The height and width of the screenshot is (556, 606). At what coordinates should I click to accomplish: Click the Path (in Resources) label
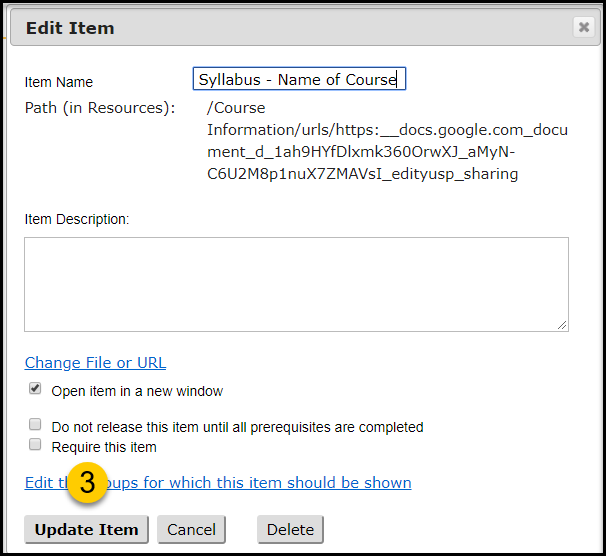[x=100, y=108]
